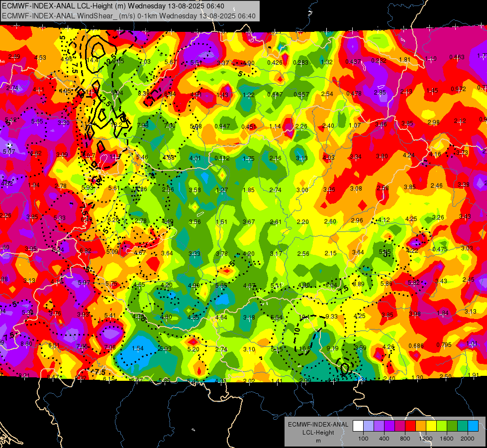Click the wind shear value 7.08
This screenshot has width=487, height=448.
click(x=110, y=347)
